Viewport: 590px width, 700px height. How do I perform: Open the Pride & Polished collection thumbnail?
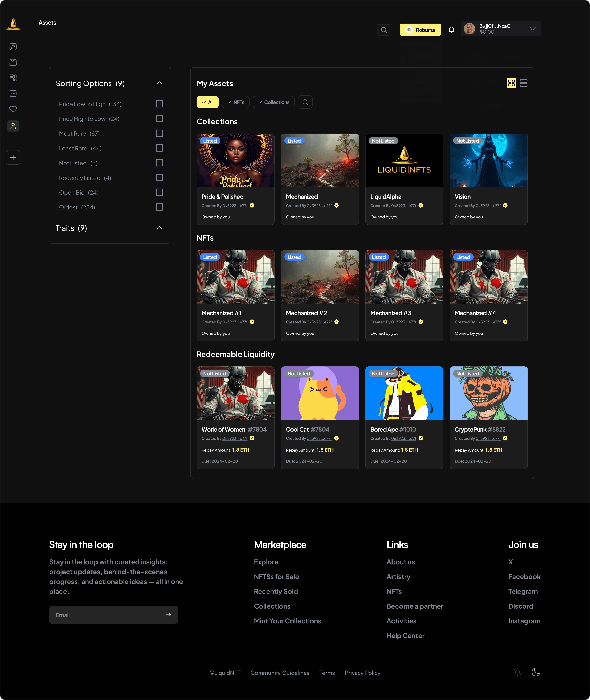[235, 161]
